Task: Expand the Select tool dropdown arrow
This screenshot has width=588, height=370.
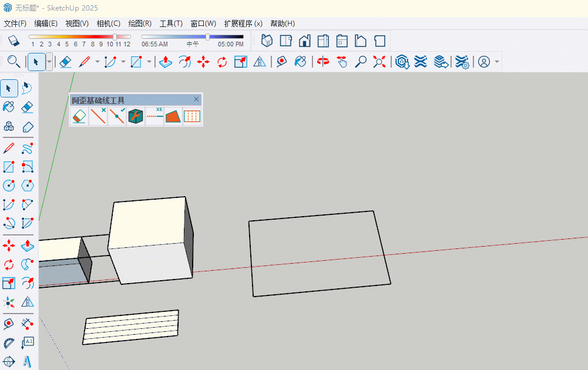Action: coord(49,62)
